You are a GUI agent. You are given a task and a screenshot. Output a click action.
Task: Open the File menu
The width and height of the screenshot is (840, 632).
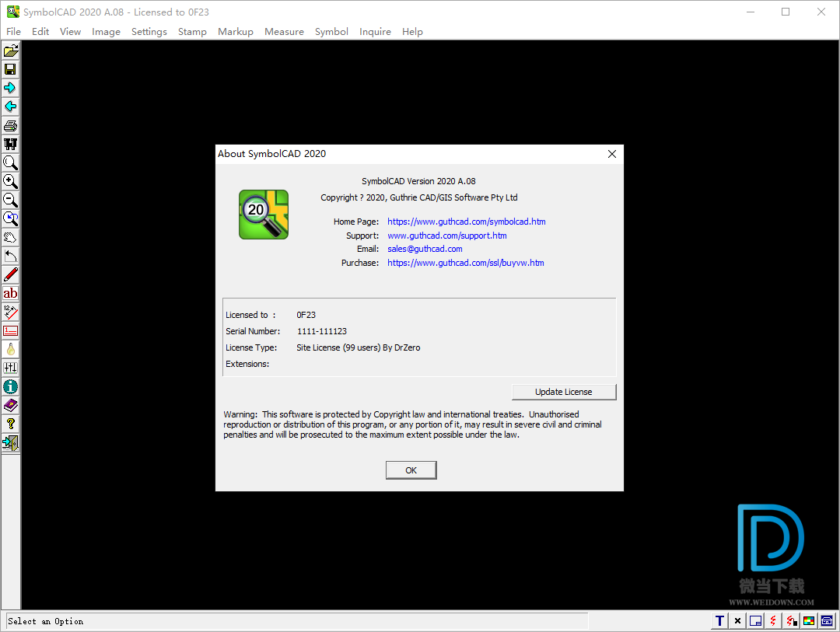point(13,32)
